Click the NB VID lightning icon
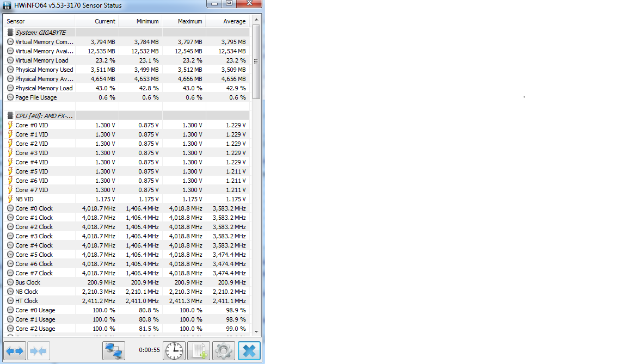This screenshot has width=627, height=364. tap(10, 199)
